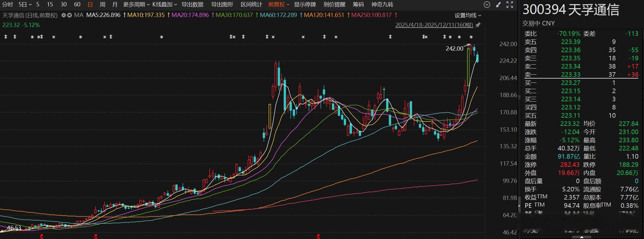Click the MA10:197.335 legend label
Screen dimensions: 644x239
tap(146, 15)
